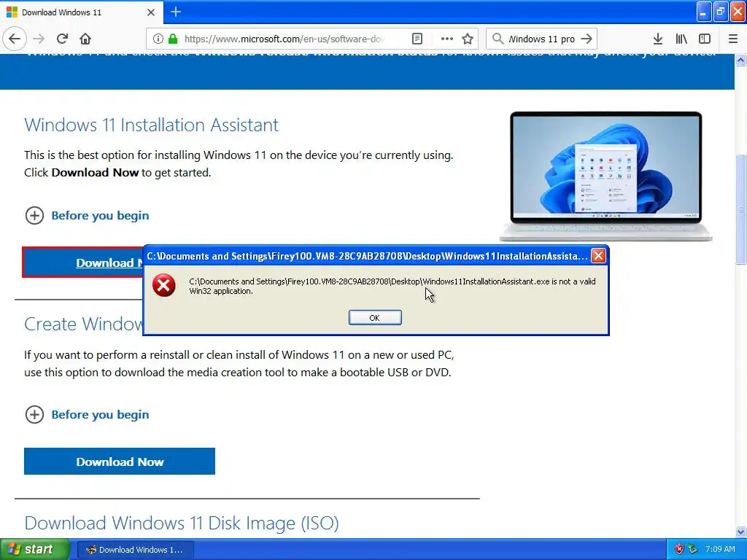Screen dimensions: 747x560
Task: Expand first Before you begin section
Action: (87, 215)
